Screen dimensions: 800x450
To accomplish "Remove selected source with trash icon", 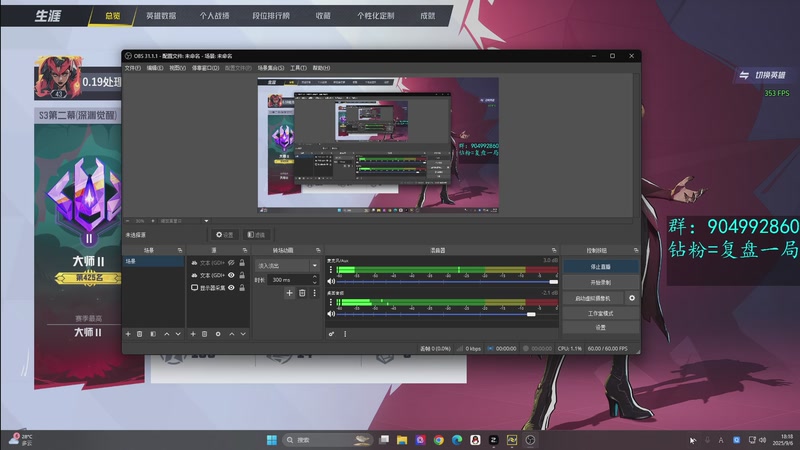I will point(205,334).
